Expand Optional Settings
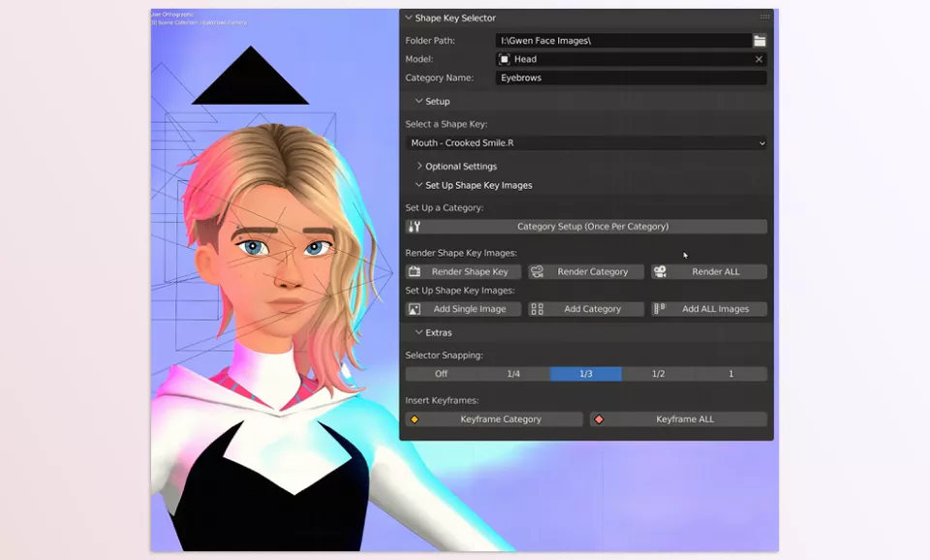 point(418,166)
